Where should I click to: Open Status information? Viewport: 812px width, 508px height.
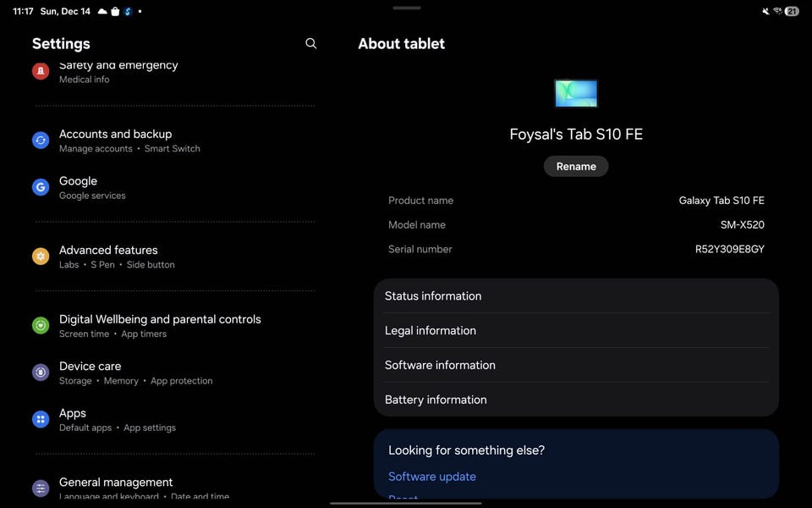tap(576, 296)
